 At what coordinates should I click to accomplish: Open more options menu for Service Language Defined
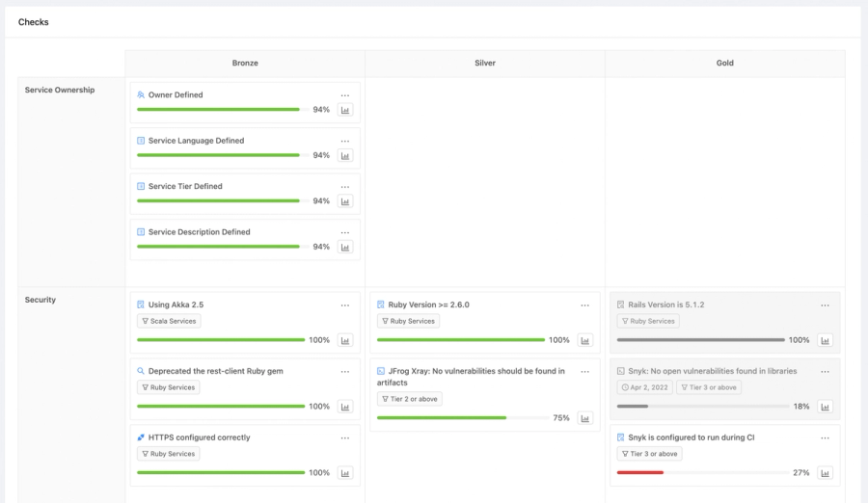point(345,141)
